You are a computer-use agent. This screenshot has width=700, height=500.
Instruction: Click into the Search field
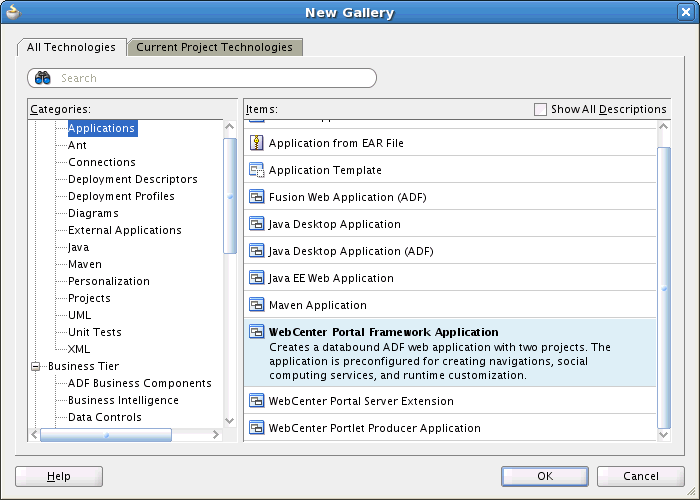pos(202,78)
